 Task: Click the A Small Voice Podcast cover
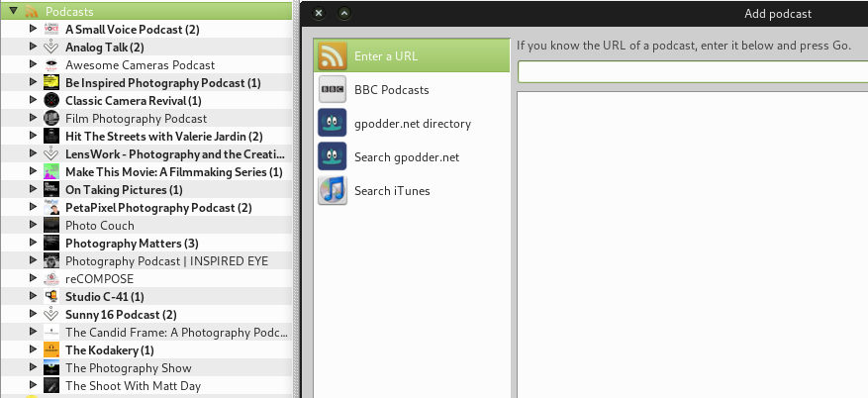[x=50, y=29]
